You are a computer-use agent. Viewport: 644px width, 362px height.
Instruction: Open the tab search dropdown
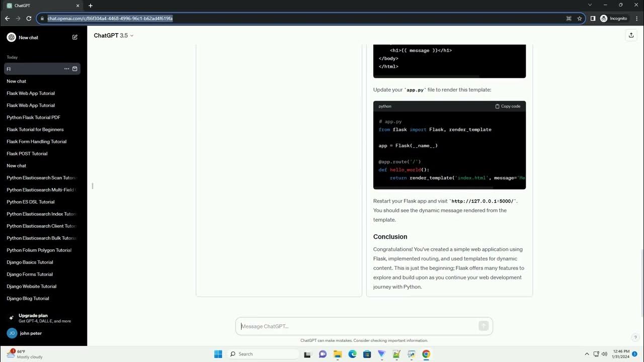tap(590, 5)
